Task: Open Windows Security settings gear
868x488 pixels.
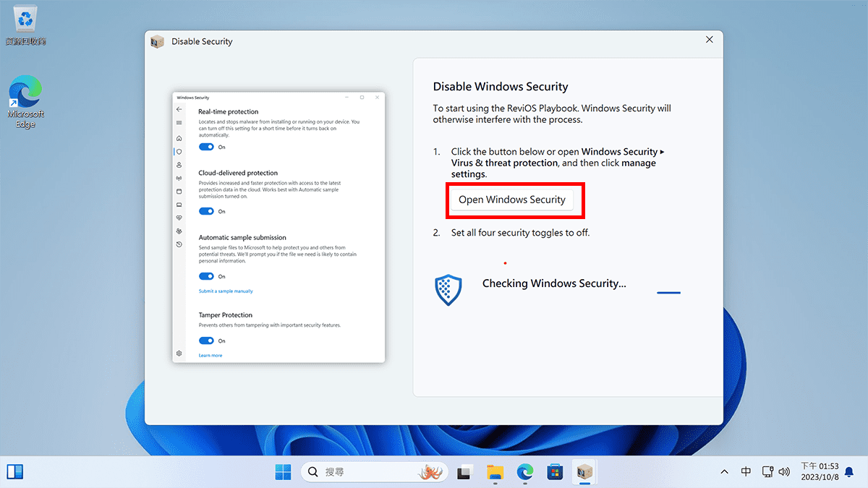Action: pos(179,354)
